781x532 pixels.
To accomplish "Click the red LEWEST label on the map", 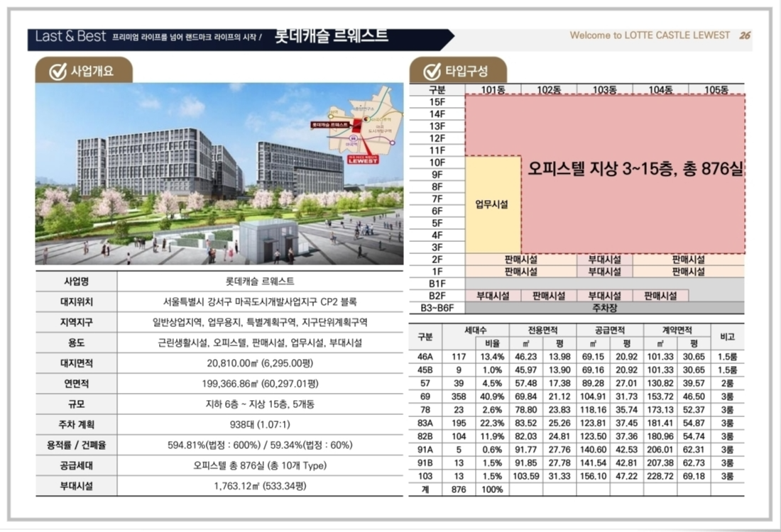I will point(363,160).
